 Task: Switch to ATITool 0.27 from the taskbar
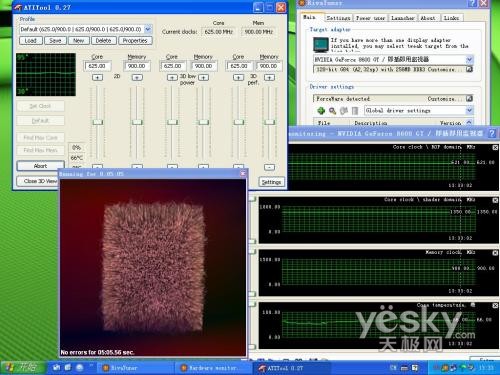(x=292, y=368)
